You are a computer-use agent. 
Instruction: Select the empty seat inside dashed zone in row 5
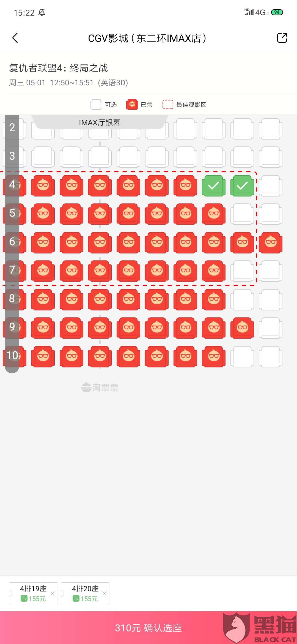242,214
